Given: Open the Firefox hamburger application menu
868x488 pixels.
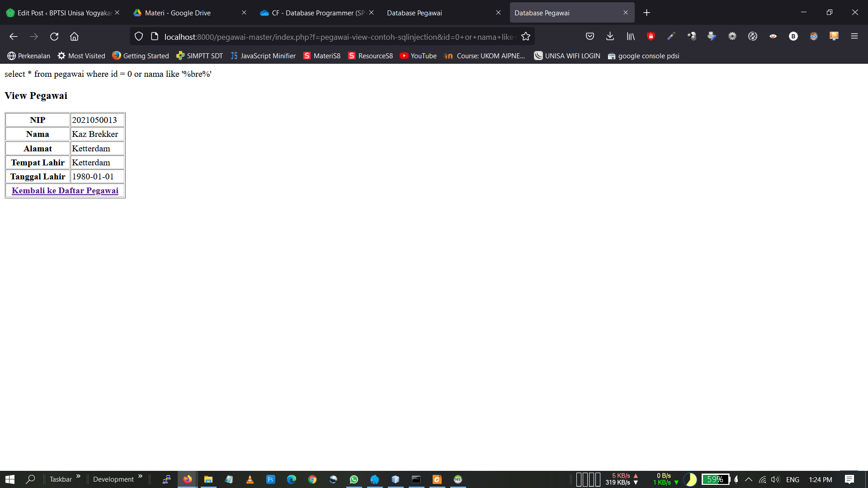Looking at the screenshot, I should [854, 37].
